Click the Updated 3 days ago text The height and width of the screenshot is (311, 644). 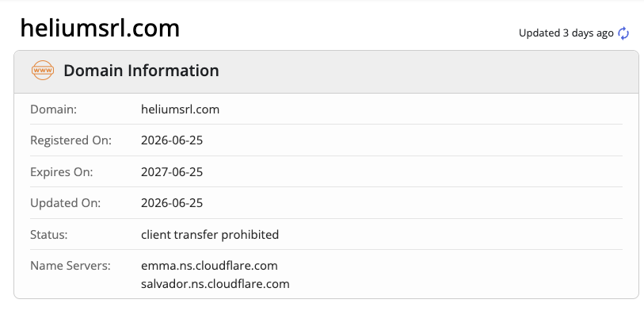[566, 33]
